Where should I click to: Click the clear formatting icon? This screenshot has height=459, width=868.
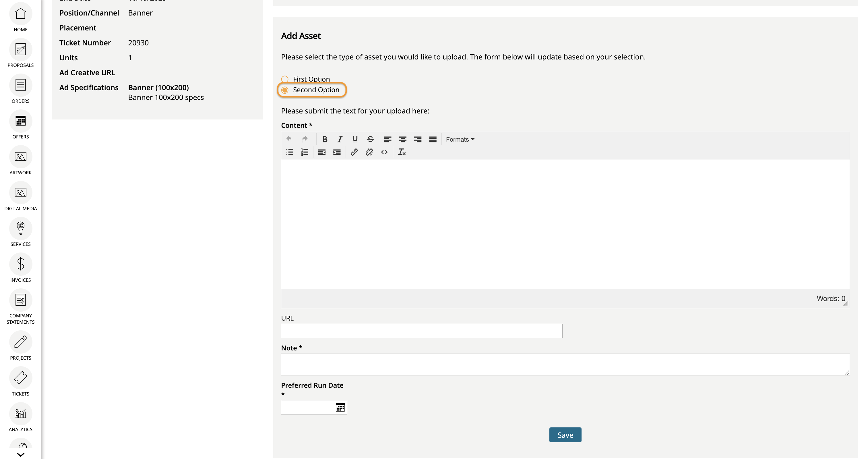pos(402,152)
